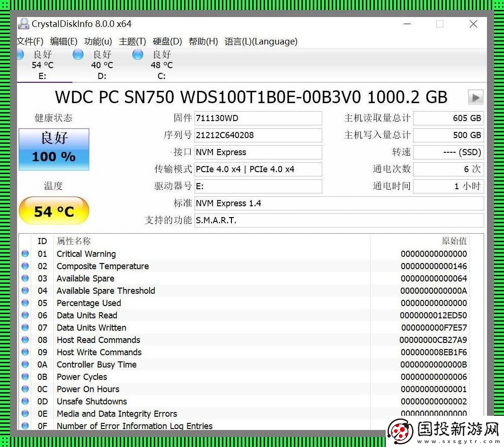Click the status dot for Critical Warning

click(x=25, y=254)
